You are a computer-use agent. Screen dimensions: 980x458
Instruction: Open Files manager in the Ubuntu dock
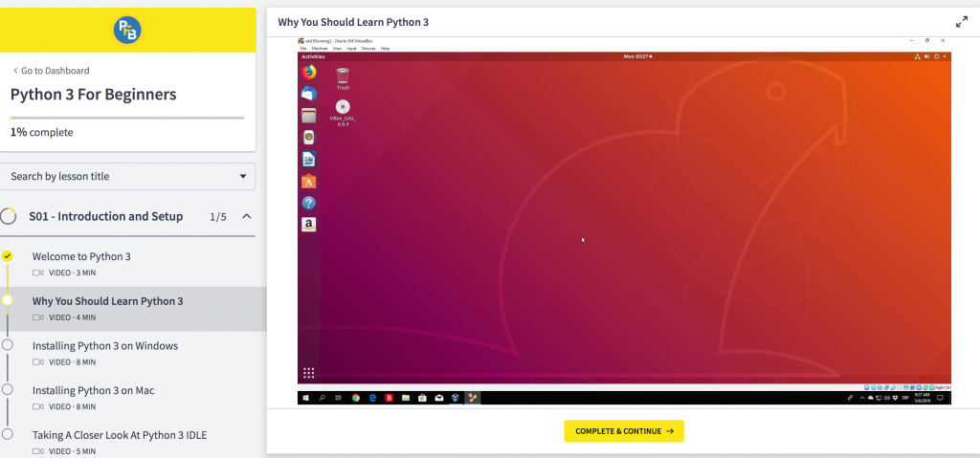point(309,116)
